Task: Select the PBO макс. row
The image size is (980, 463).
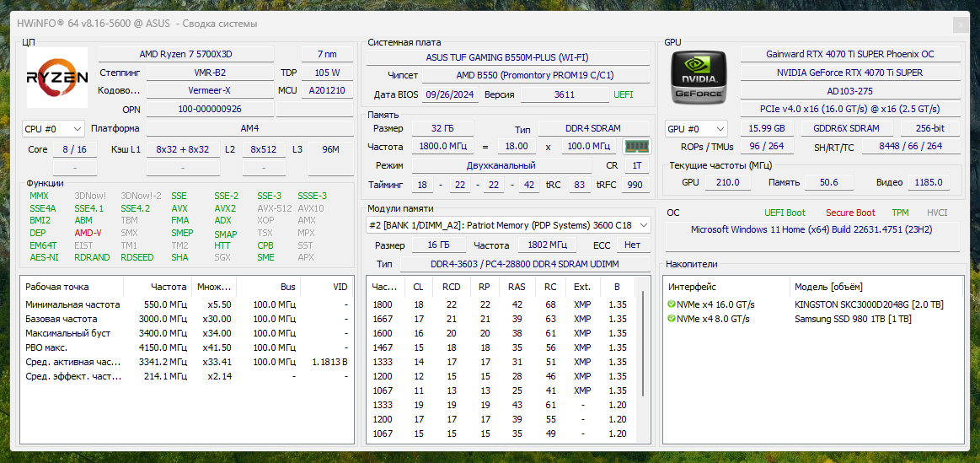Action: point(187,347)
